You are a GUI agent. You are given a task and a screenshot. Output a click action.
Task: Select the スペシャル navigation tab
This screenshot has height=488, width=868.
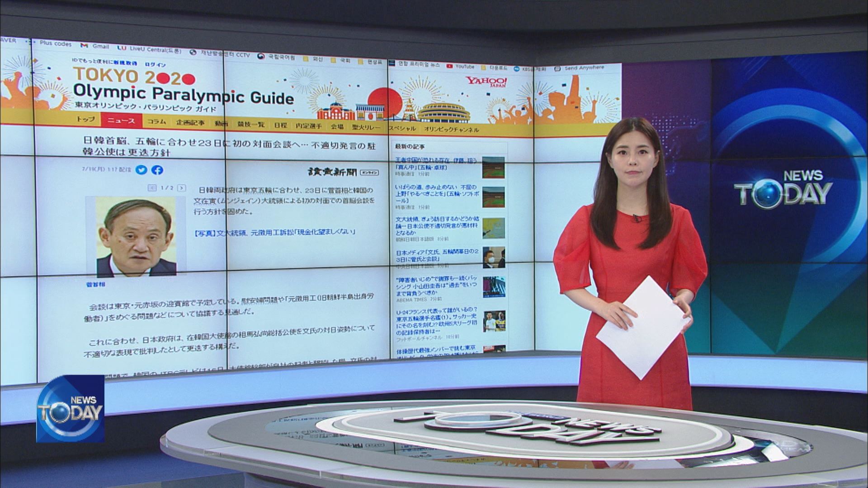point(402,129)
